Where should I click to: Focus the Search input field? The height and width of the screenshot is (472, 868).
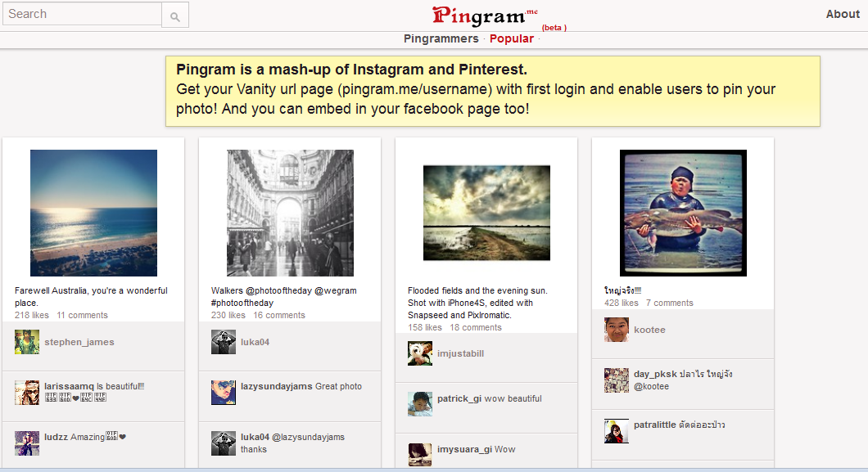point(82,14)
